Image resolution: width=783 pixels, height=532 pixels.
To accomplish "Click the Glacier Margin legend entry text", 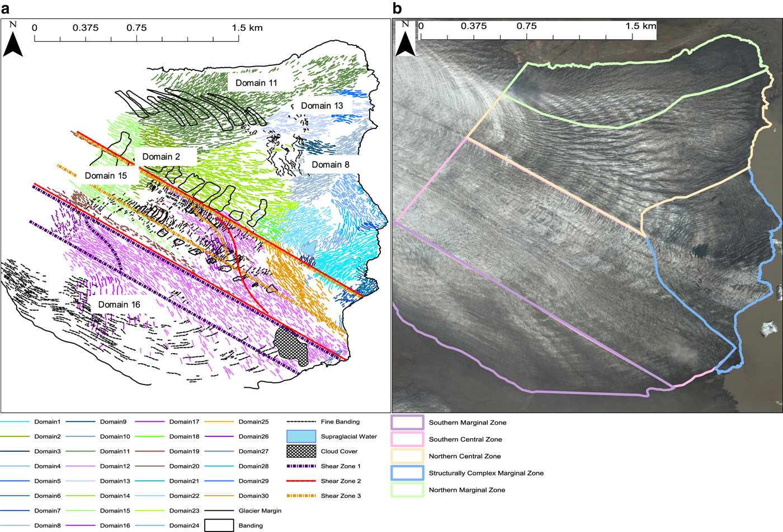I will (x=260, y=511).
